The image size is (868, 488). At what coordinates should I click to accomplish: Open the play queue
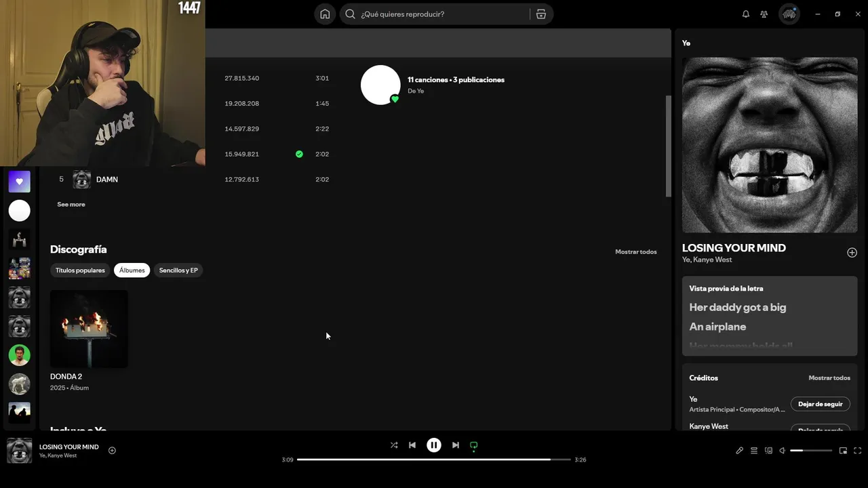tap(754, 451)
